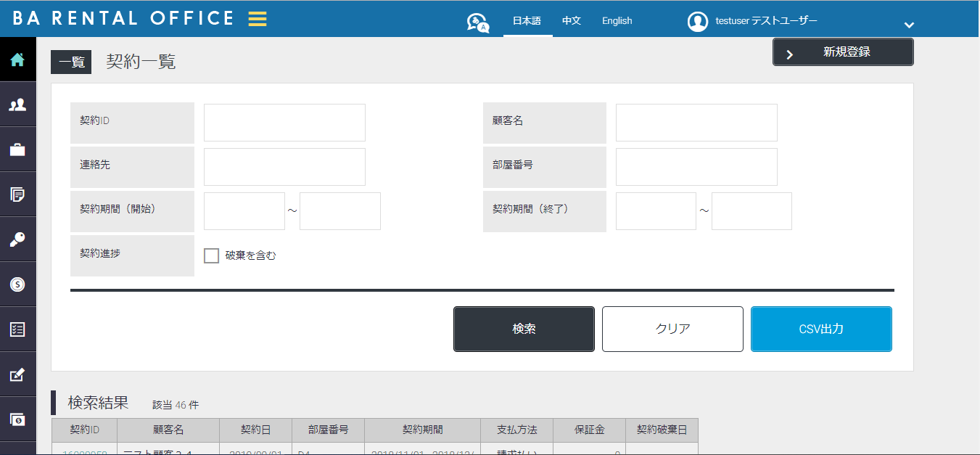The image size is (980, 455).
Task: Enable the 破棄を含む checkbox
Action: click(x=212, y=255)
